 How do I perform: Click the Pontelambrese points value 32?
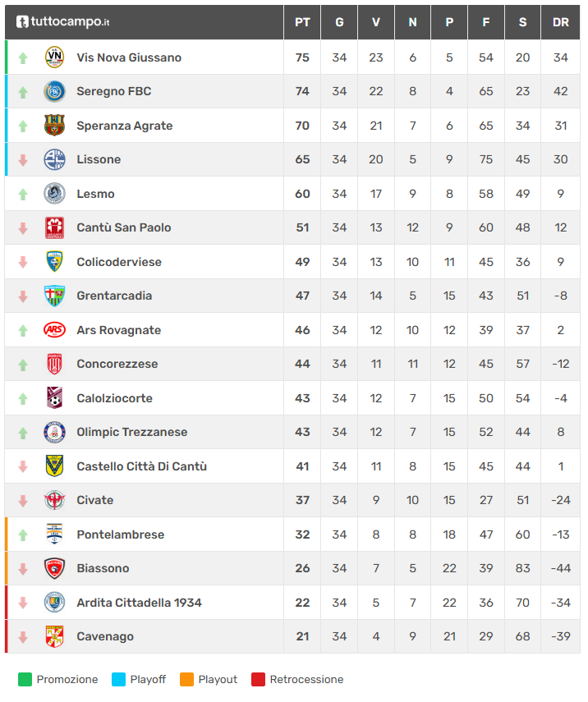pos(302,535)
